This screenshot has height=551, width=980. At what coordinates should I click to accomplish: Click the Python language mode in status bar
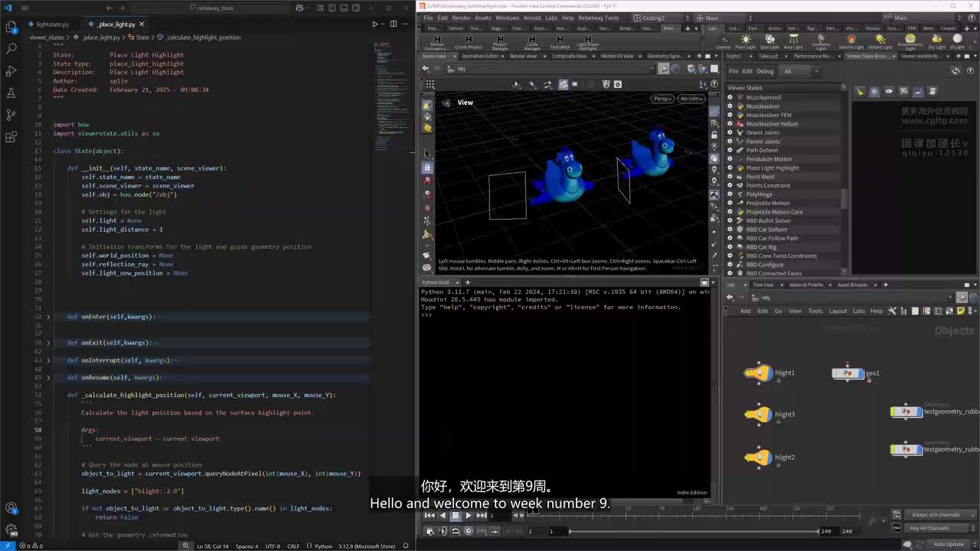(x=323, y=546)
